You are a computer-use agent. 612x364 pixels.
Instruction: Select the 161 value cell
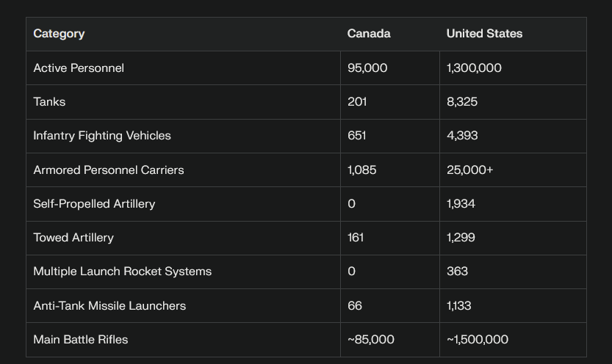pyautogui.click(x=355, y=238)
